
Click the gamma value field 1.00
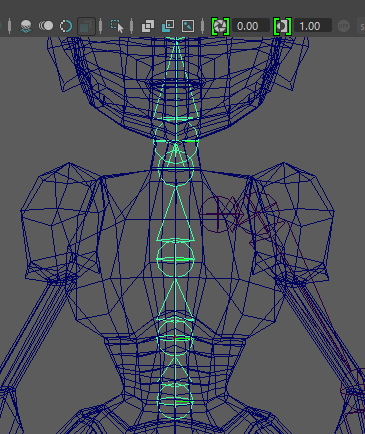tap(313, 26)
